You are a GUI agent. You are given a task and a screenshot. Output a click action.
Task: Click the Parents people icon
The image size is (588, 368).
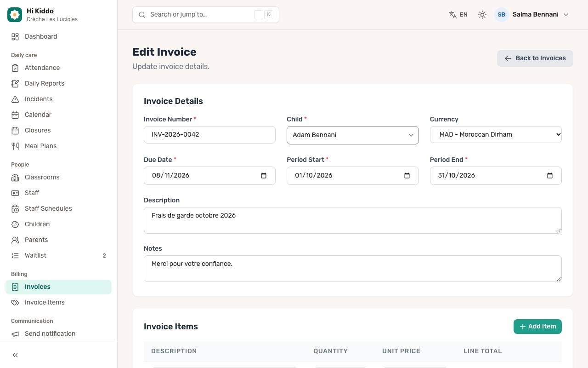pyautogui.click(x=15, y=240)
